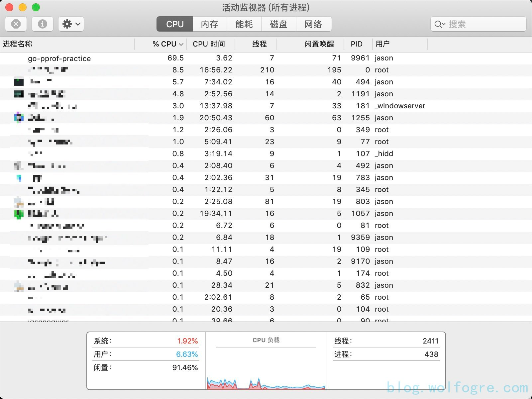
Task: Type in the 搜索 search field
Action: click(485, 24)
